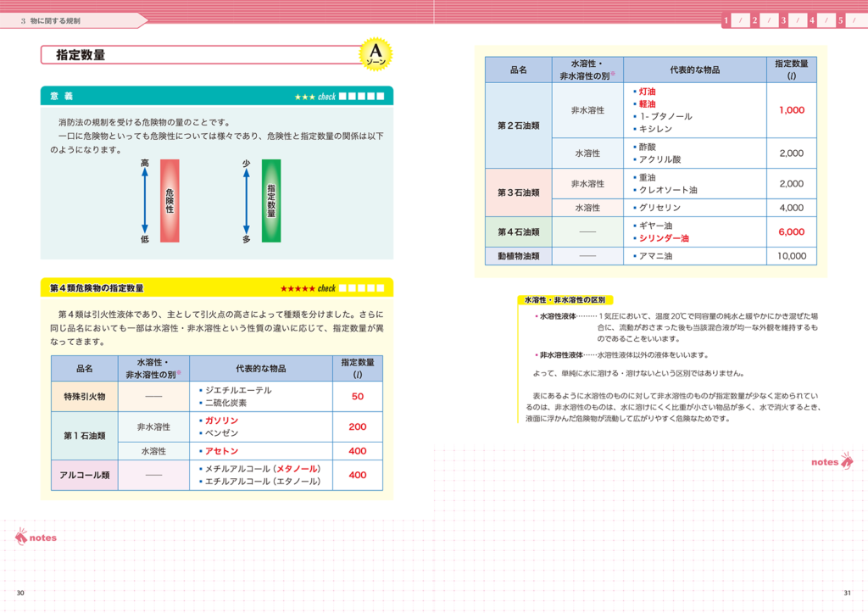Viewport: 868px width, 613px height.
Task: Click the ベンゼン entry
Action: 221,433
